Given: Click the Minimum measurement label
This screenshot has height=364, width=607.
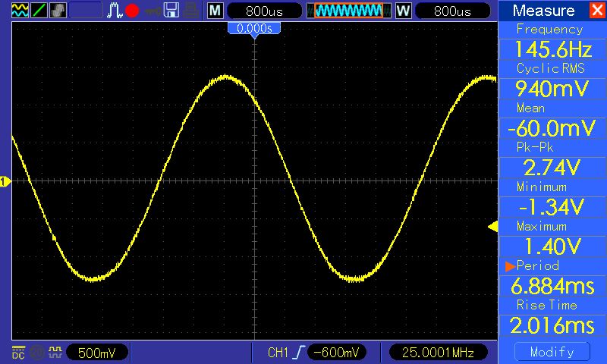Looking at the screenshot, I should click(x=542, y=187).
